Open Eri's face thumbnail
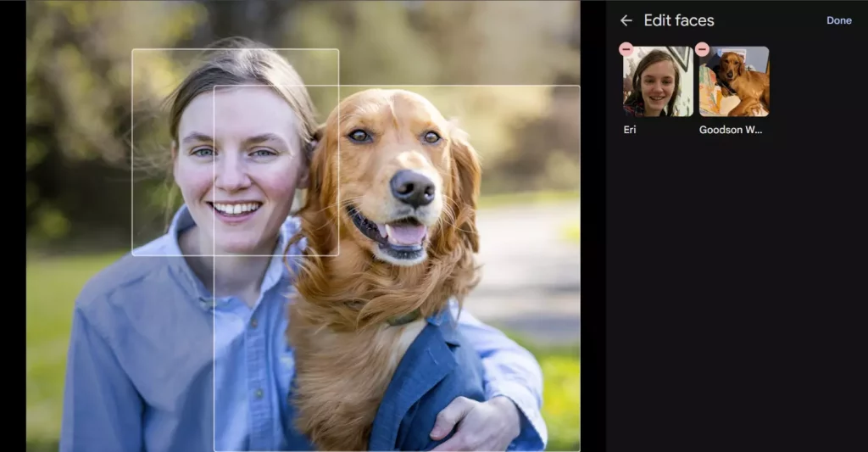The image size is (868, 452). pos(658,81)
